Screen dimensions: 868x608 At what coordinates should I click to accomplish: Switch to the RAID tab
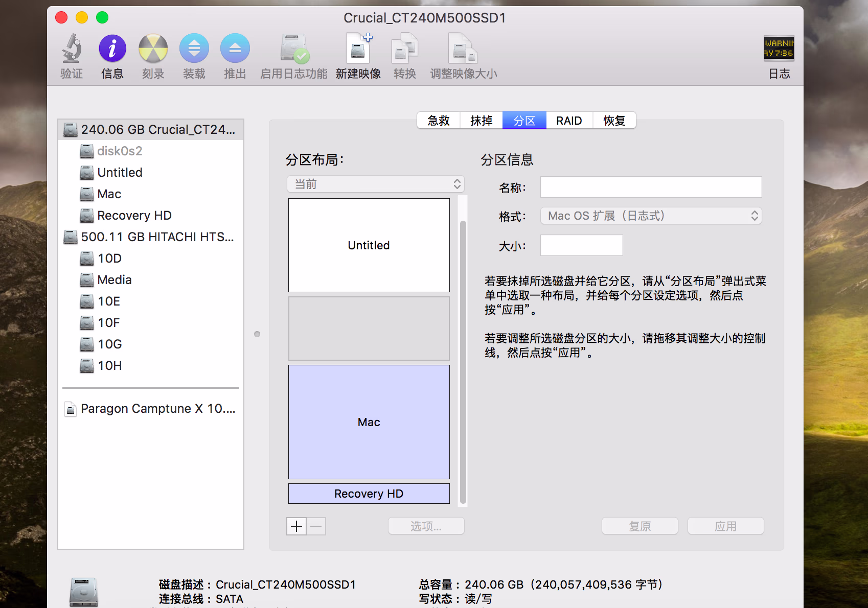point(569,120)
